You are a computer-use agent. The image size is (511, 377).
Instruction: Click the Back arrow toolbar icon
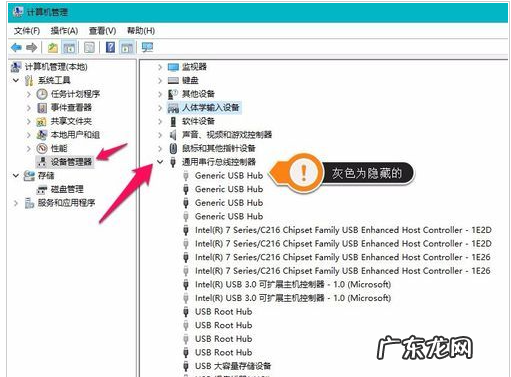[16, 48]
